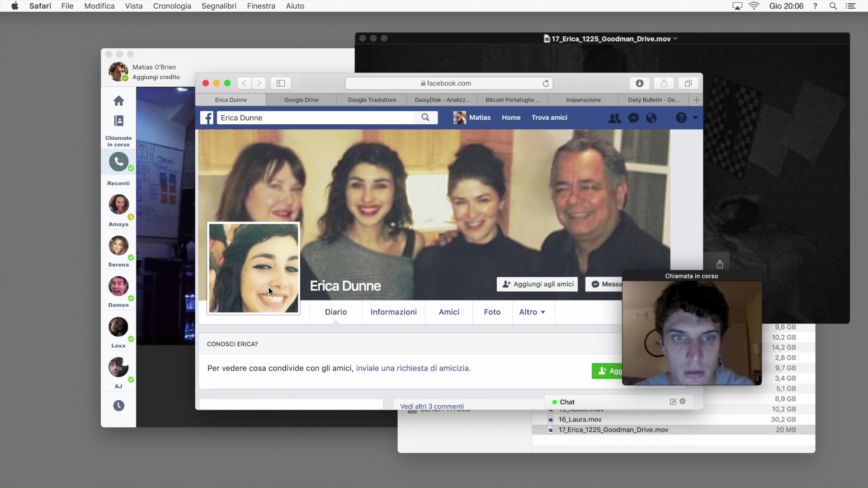Open chat settings gear icon
This screenshot has height=488, width=868.
[683, 401]
